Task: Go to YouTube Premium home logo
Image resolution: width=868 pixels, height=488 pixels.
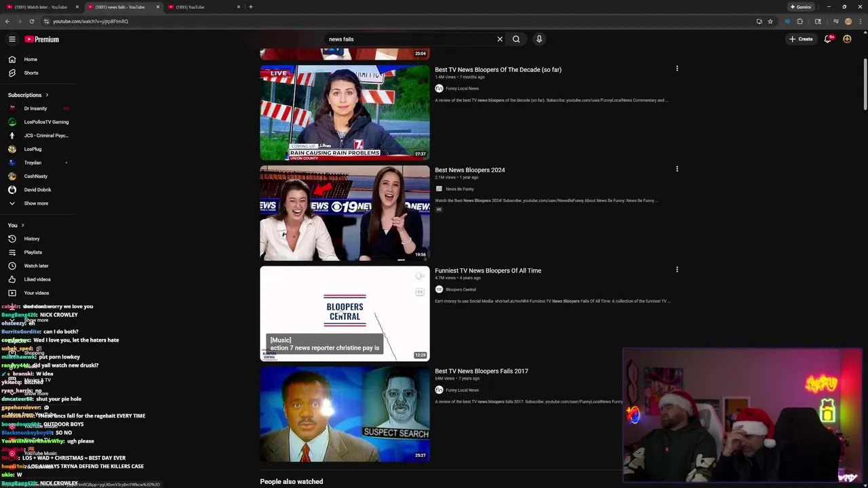Action: [42, 39]
